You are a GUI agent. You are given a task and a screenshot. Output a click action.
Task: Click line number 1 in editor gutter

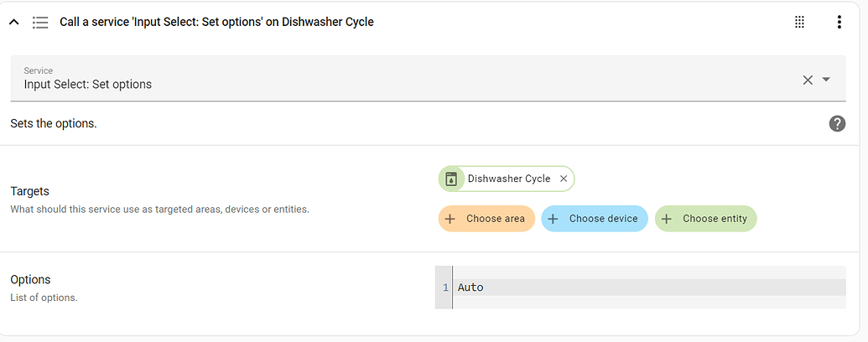[445, 288]
